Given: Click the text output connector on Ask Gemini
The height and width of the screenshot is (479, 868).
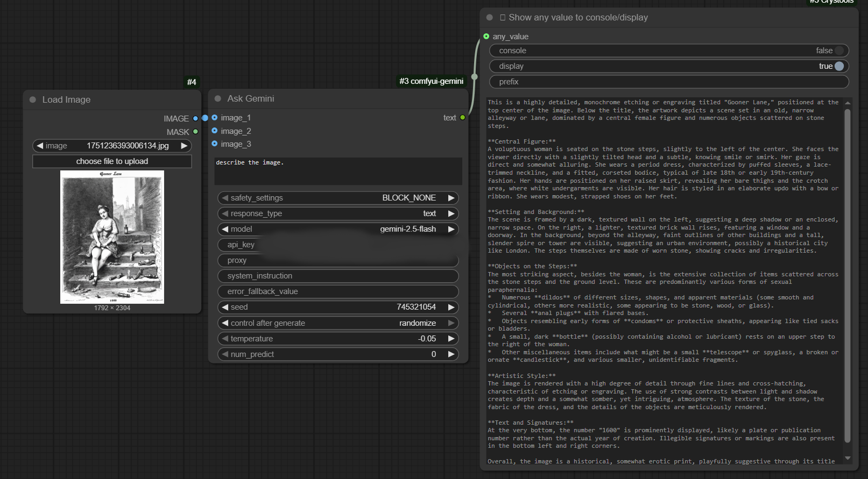Looking at the screenshot, I should click(462, 118).
